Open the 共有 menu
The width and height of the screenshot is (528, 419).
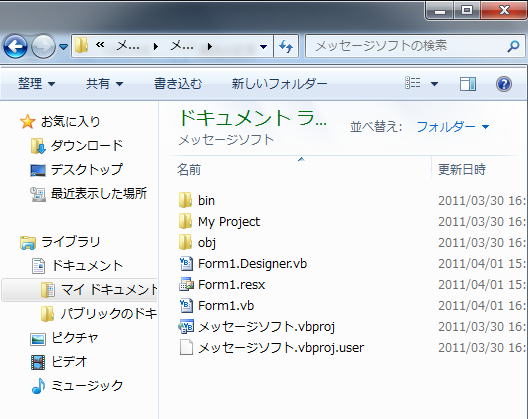point(104,84)
